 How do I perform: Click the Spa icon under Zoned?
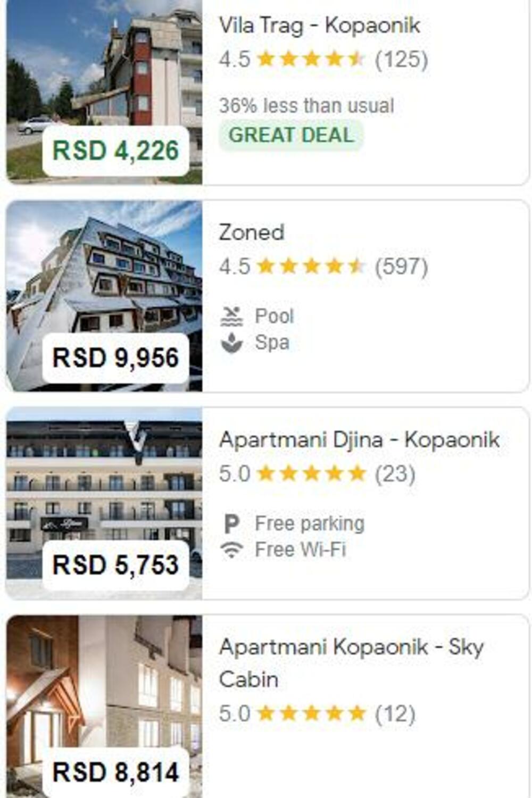click(x=231, y=343)
